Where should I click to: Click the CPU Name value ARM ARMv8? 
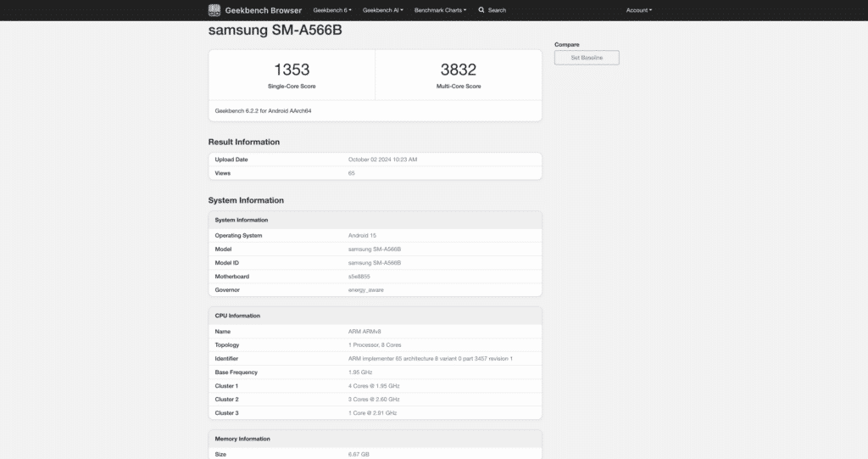364,332
